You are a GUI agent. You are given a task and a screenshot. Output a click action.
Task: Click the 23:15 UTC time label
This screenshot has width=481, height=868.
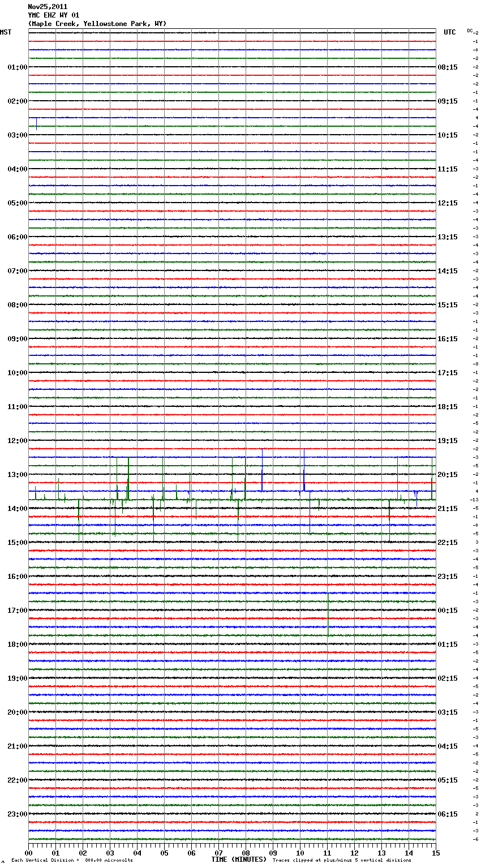click(x=448, y=577)
